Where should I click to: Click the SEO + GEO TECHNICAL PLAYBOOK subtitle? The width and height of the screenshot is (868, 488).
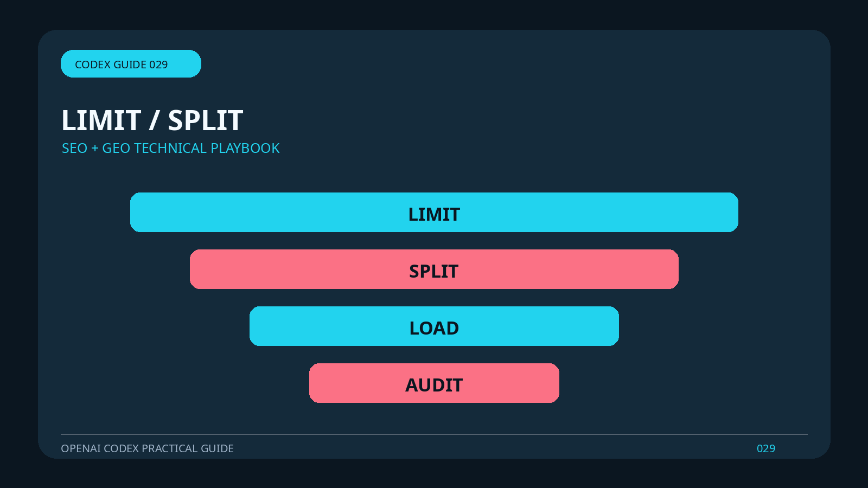pos(170,148)
